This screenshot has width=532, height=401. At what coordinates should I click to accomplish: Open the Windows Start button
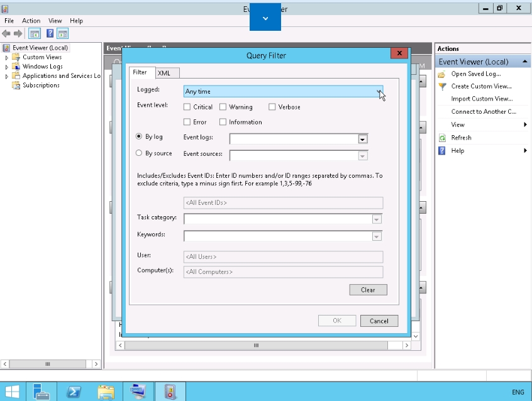pyautogui.click(x=13, y=392)
